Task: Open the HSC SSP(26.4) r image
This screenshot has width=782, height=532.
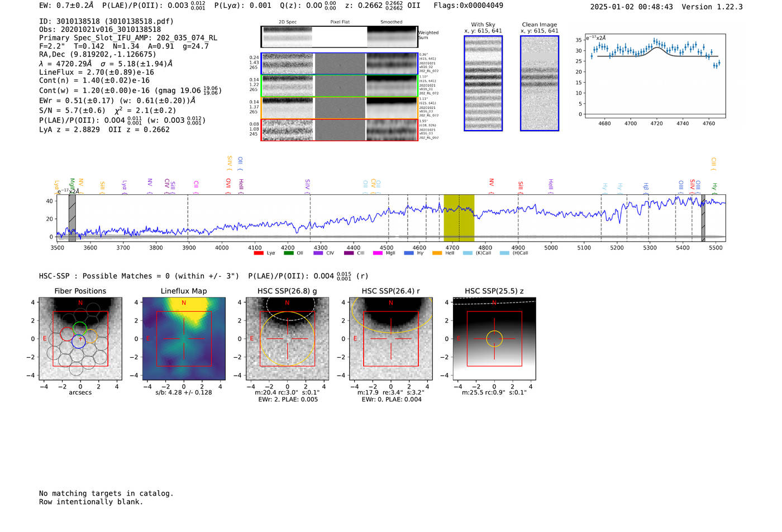Action: click(x=391, y=339)
